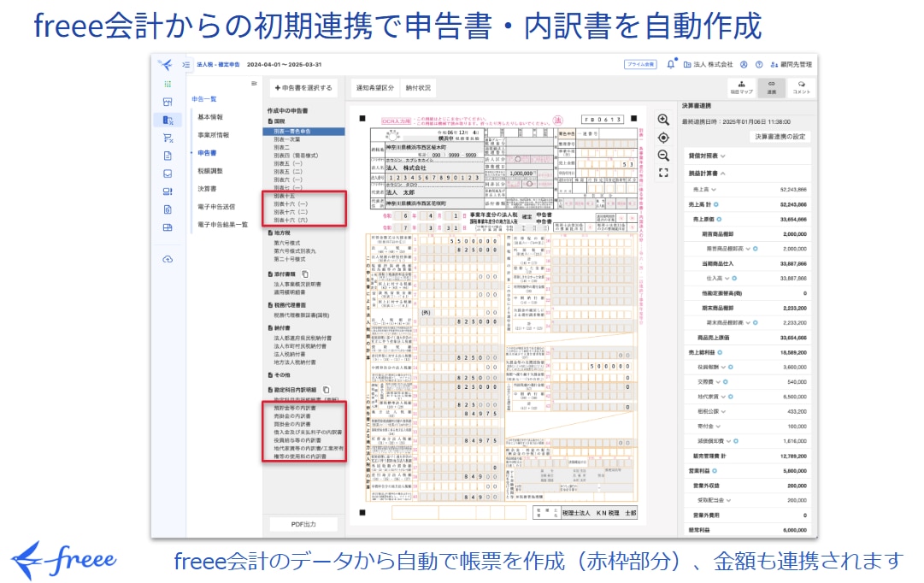
Task: Toggle the sidebar collapse icon beside 法人税
Action: [x=186, y=65]
